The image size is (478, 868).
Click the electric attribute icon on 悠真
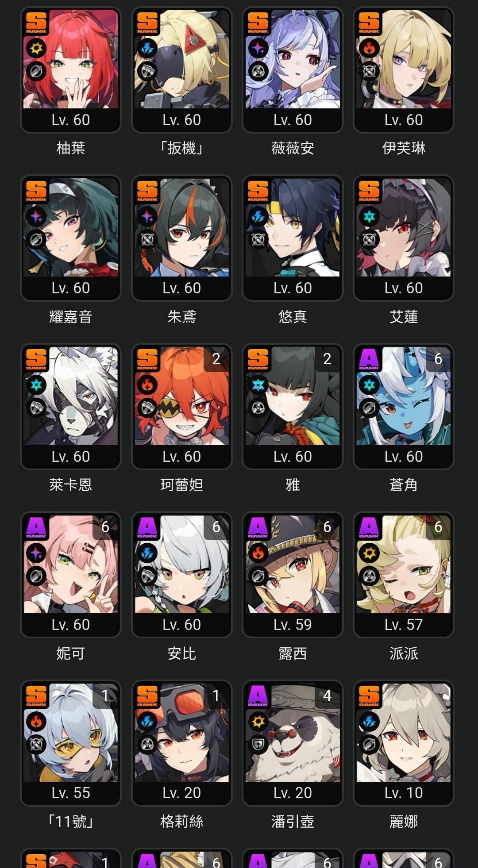point(258,217)
